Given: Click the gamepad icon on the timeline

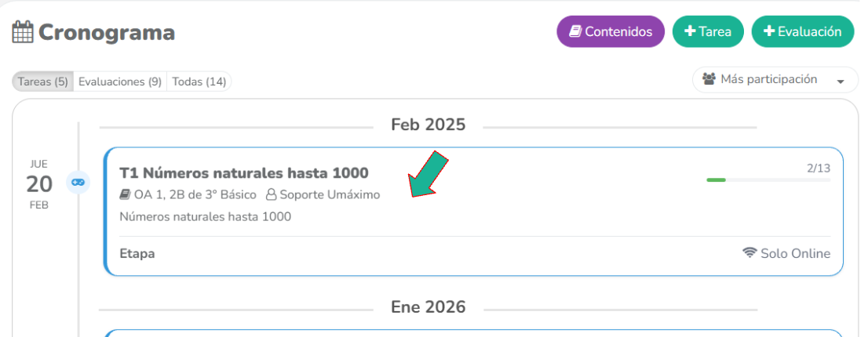Looking at the screenshot, I should pyautogui.click(x=78, y=182).
